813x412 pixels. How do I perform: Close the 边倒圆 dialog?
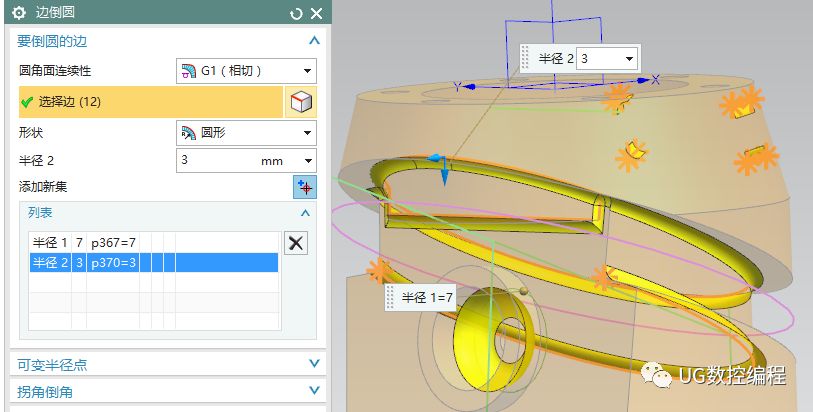coord(316,13)
